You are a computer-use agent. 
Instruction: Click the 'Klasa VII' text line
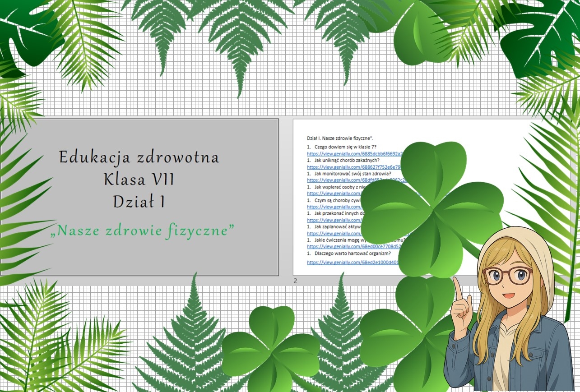pyautogui.click(x=139, y=180)
